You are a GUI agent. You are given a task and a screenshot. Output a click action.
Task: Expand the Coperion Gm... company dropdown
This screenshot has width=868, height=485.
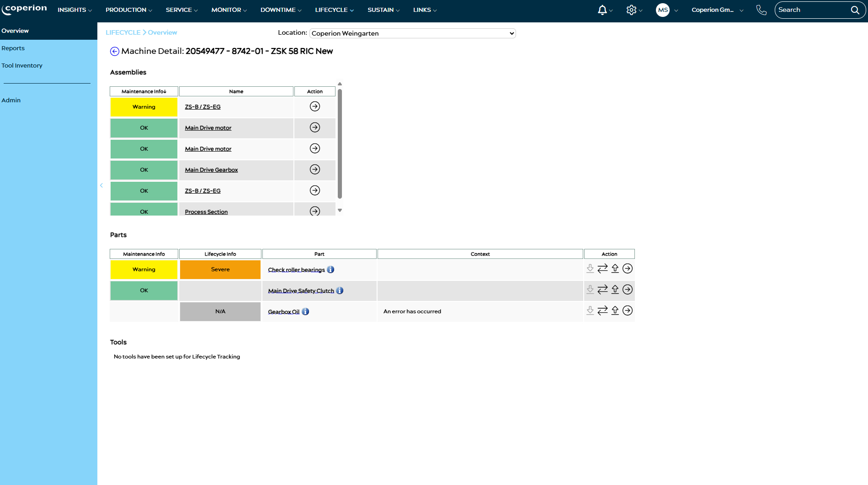click(x=717, y=10)
